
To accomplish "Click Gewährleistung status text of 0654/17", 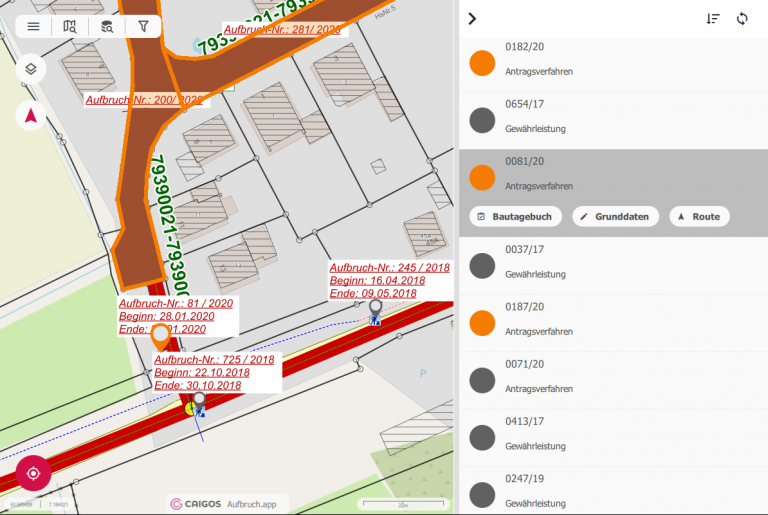I will (x=535, y=129).
